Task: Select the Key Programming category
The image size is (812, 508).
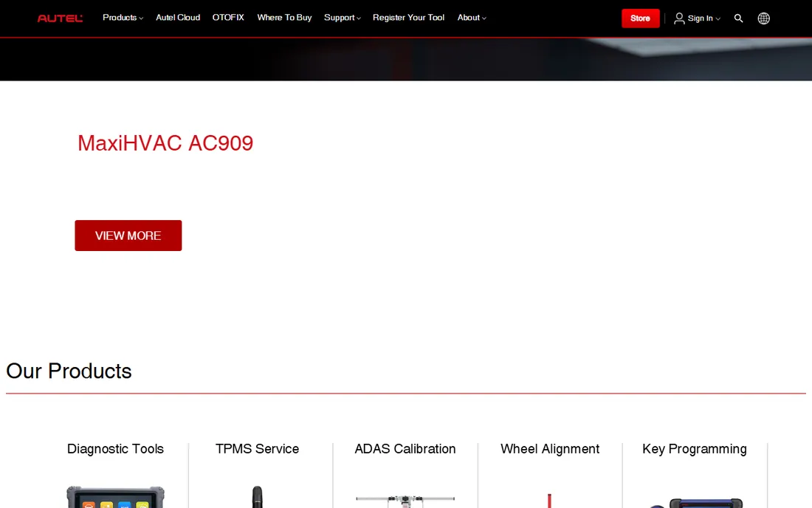Action: point(695,449)
